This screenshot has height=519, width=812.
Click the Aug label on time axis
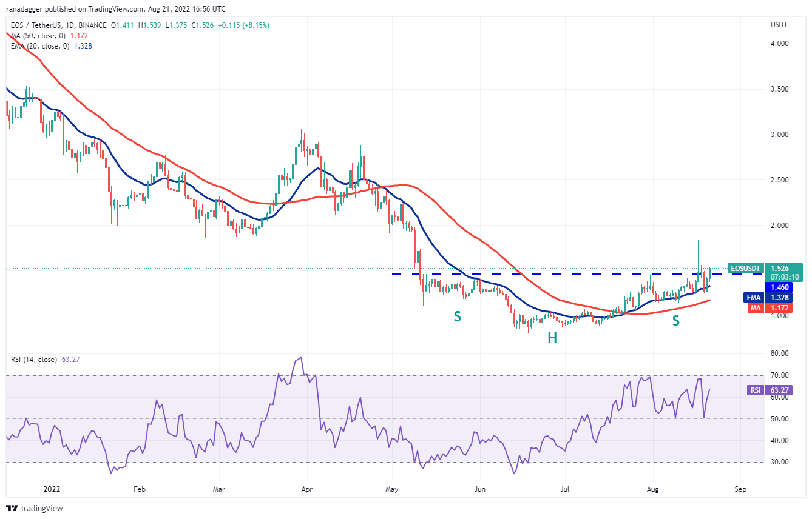coord(653,487)
